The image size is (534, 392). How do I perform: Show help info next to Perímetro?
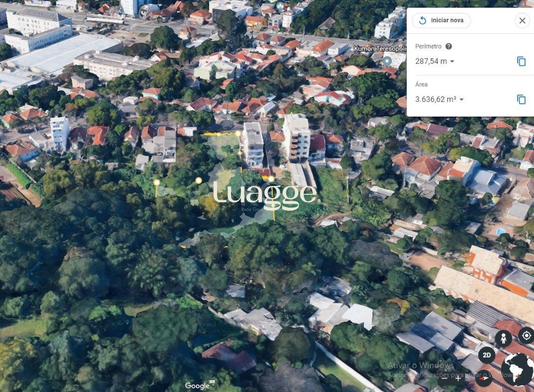(448, 46)
